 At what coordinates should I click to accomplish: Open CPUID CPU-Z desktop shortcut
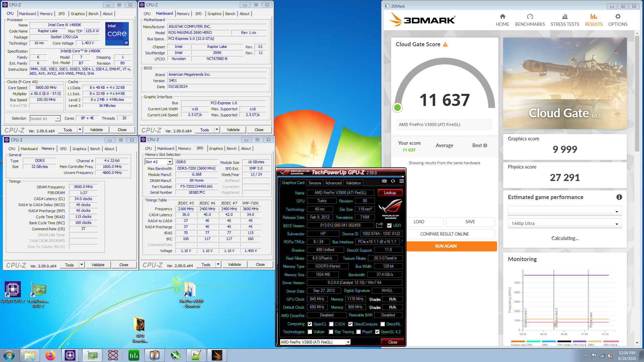[13, 292]
